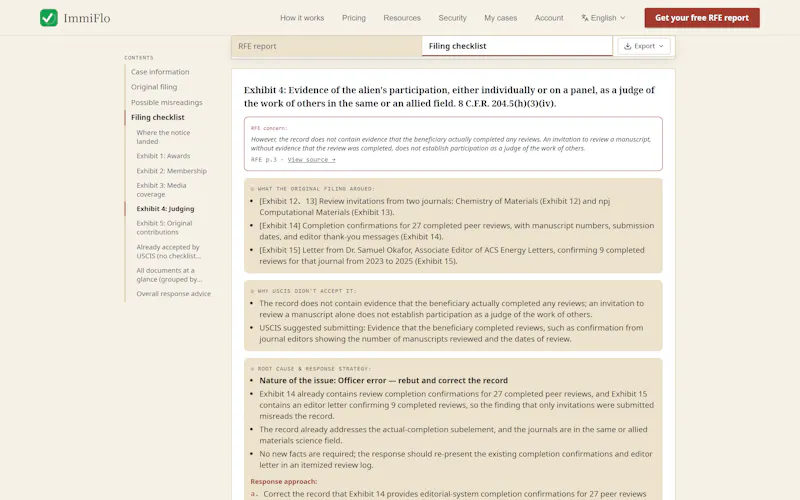This screenshot has height=500, width=800.
Task: Open All documents at a glance entry
Action: (169, 274)
